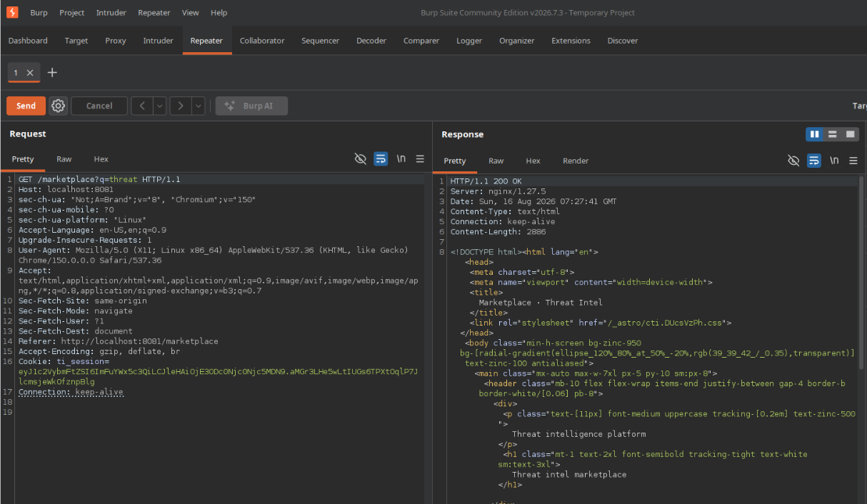
Task: Toggle hide non-printable in Response pane
Action: [x=793, y=161]
